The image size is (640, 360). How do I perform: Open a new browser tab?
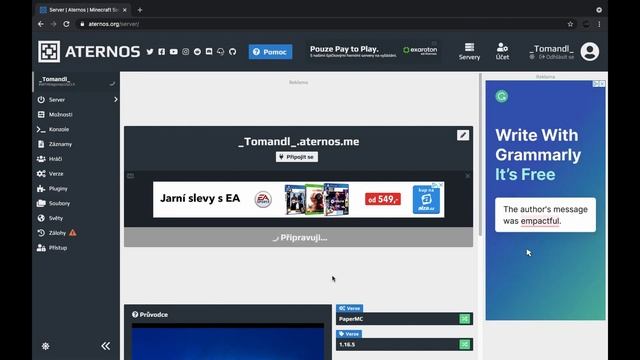coord(140,10)
